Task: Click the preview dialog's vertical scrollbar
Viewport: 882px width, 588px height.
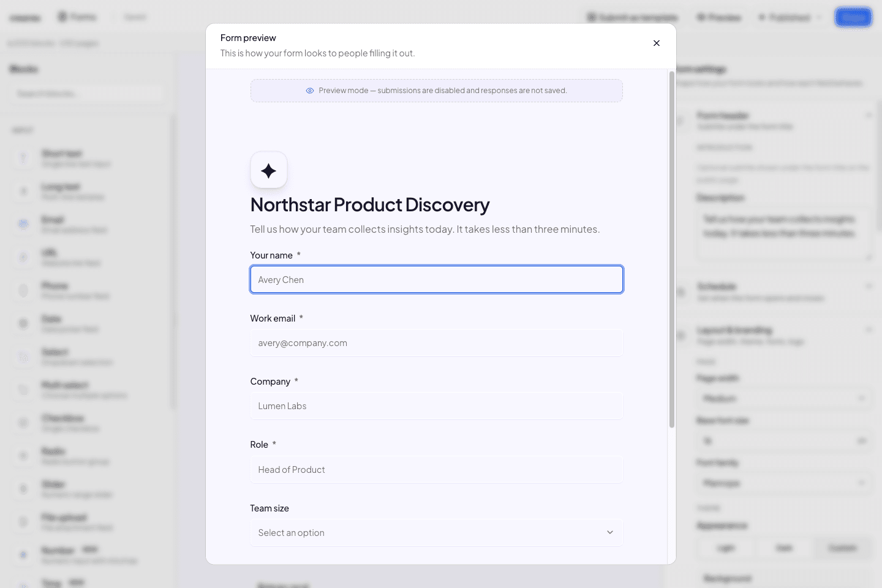Action: point(672,250)
